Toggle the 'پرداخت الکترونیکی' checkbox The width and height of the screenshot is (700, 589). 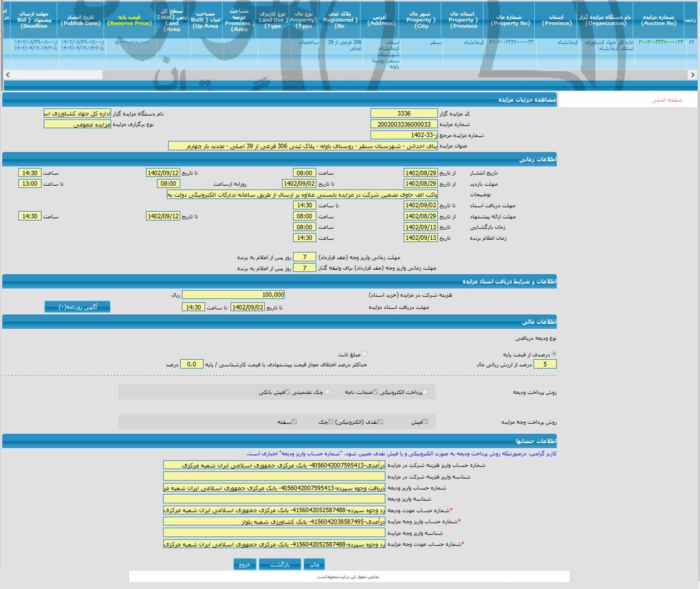tap(425, 392)
